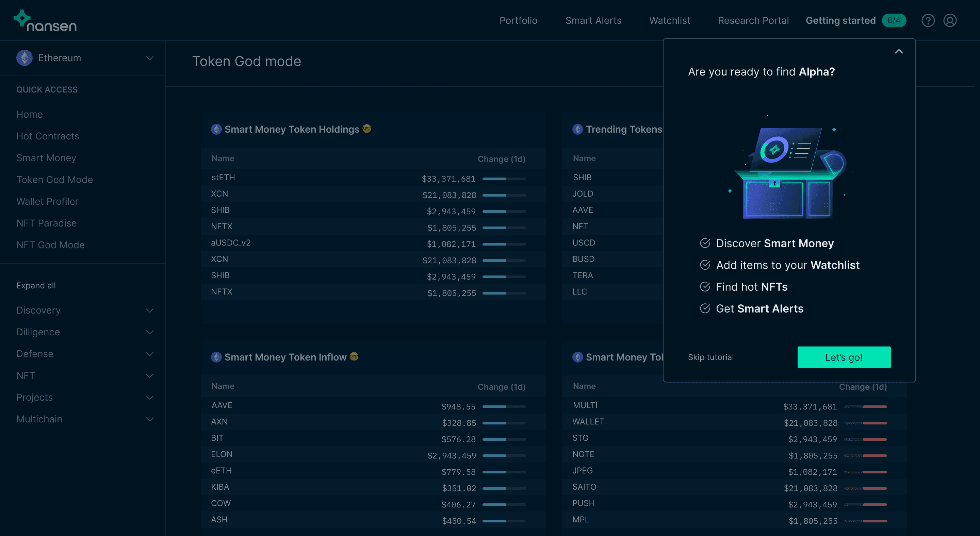Viewport: 980px width, 536px height.
Task: Select the ELON row in Token Inflow
Action: (x=373, y=455)
